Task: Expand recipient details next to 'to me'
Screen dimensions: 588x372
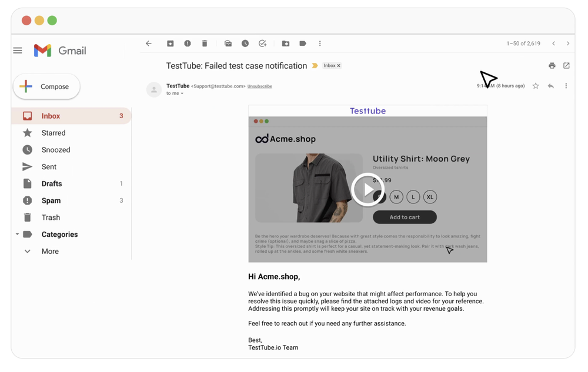Action: click(182, 93)
